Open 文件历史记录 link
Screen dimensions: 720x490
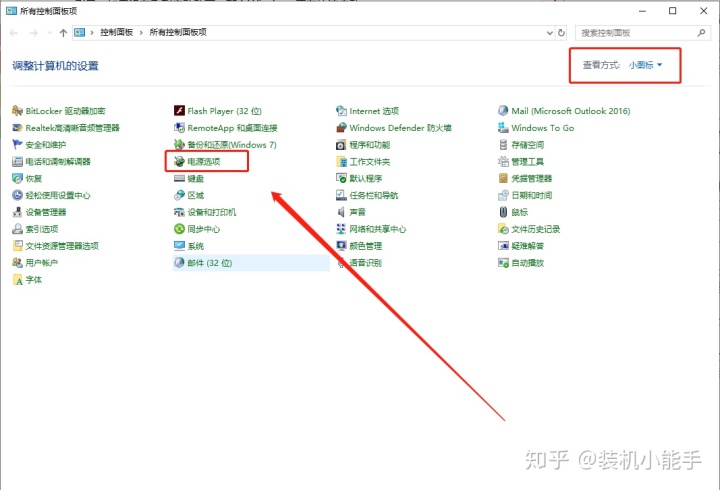coord(536,229)
